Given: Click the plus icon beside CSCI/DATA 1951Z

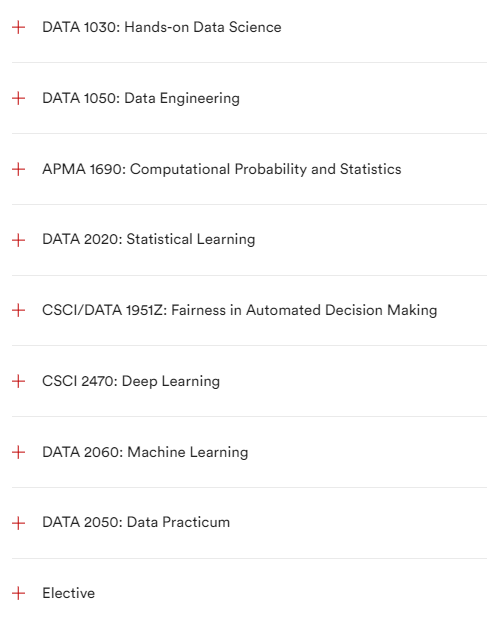Looking at the screenshot, I should (x=18, y=310).
